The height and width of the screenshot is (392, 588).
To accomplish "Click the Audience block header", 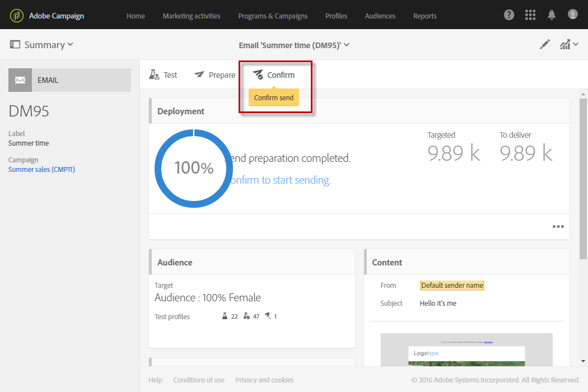I will pyautogui.click(x=252, y=262).
